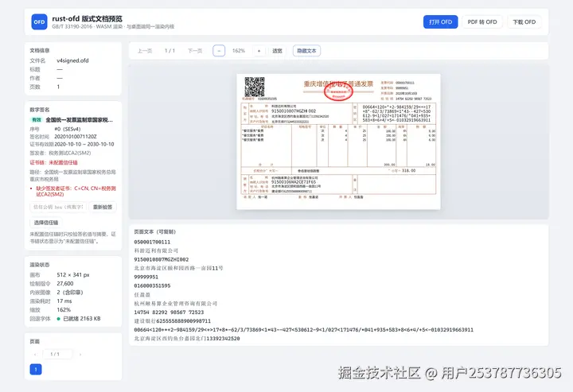Click the 重新验签 re-verify signature button
This screenshot has width=573, height=392.
[x=103, y=207]
